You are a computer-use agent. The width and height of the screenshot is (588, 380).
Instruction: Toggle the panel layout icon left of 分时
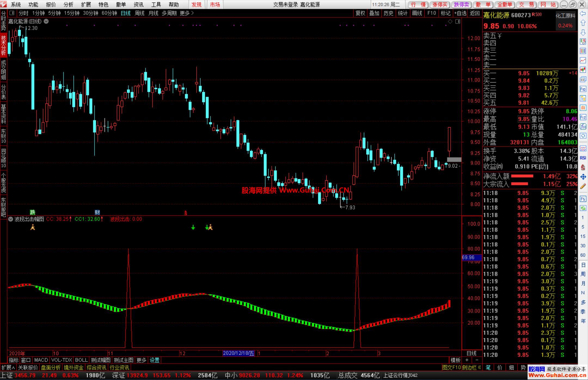click(x=12, y=13)
